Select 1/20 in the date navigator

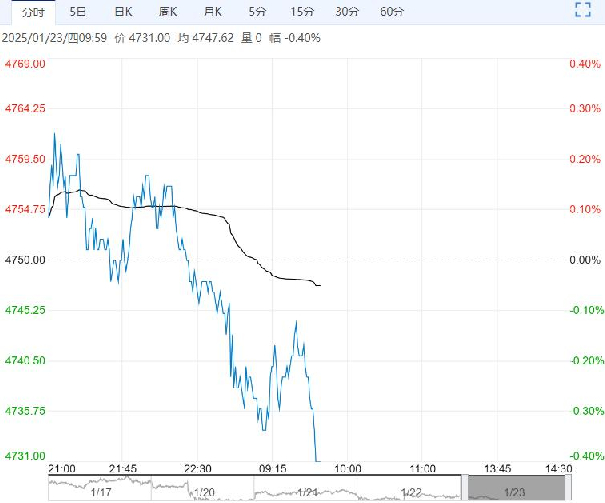point(205,492)
